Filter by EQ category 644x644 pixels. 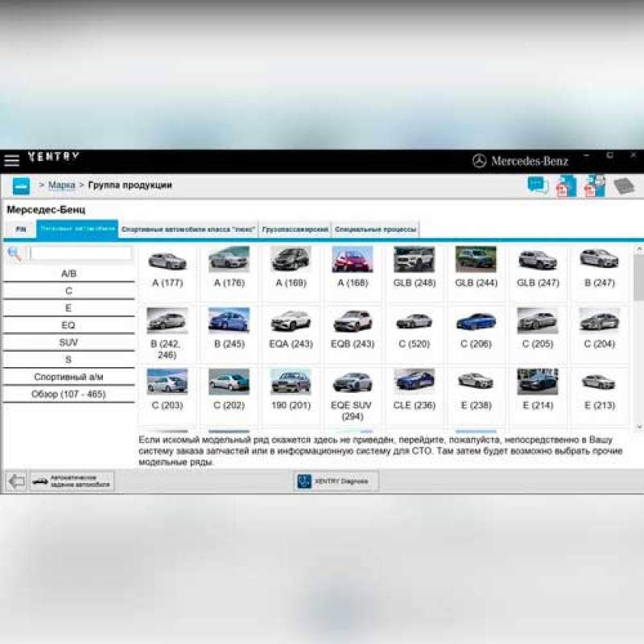coord(68,325)
